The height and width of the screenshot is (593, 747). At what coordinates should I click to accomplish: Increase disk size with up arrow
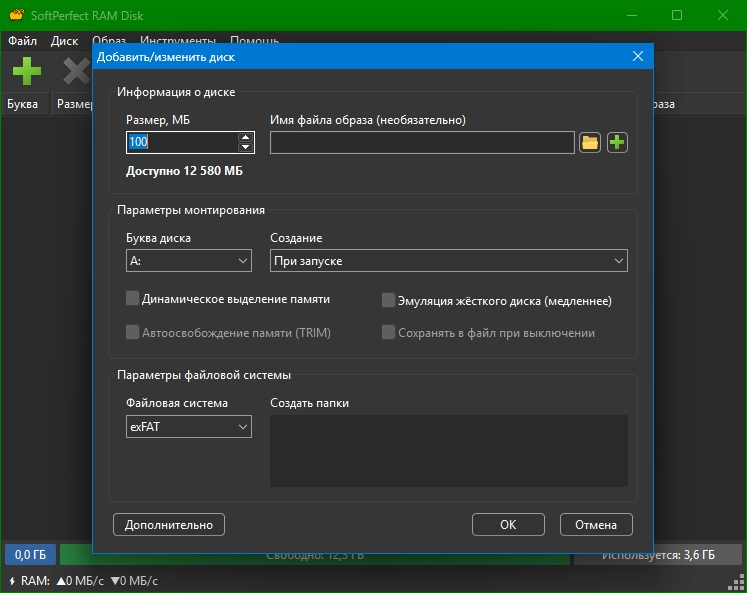coord(245,138)
